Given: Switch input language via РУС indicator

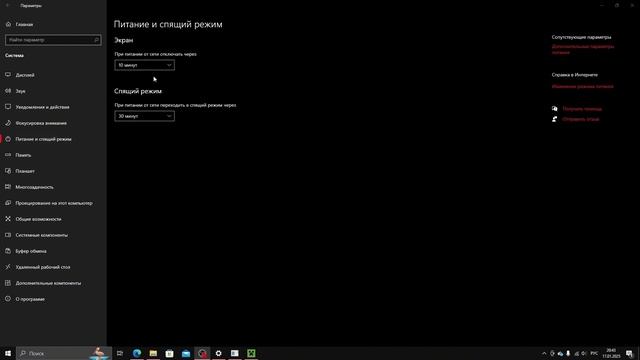Looking at the screenshot, I should pyautogui.click(x=594, y=353).
